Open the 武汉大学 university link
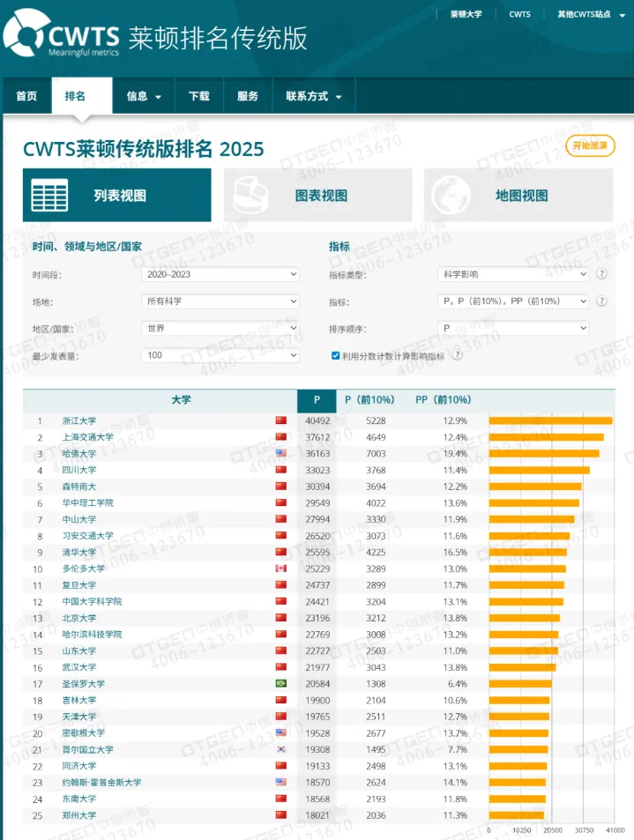Image resolution: width=634 pixels, height=840 pixels. point(79,667)
